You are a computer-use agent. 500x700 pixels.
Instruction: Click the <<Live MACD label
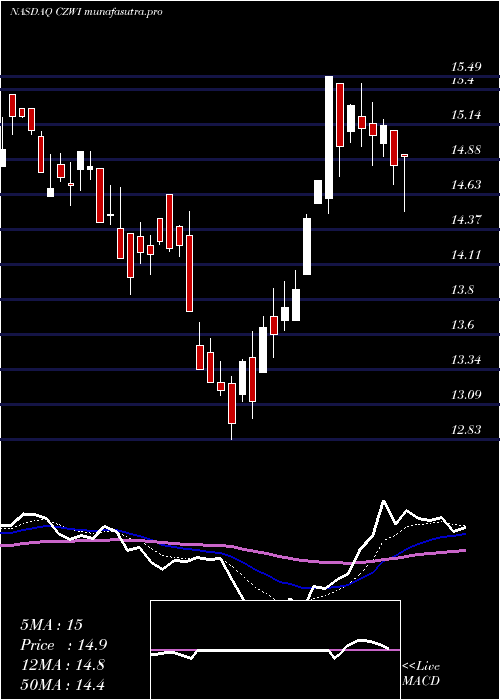421,674
